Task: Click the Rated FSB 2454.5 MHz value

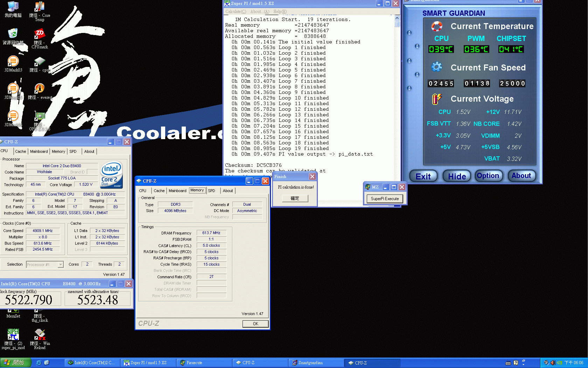Action: click(x=43, y=250)
